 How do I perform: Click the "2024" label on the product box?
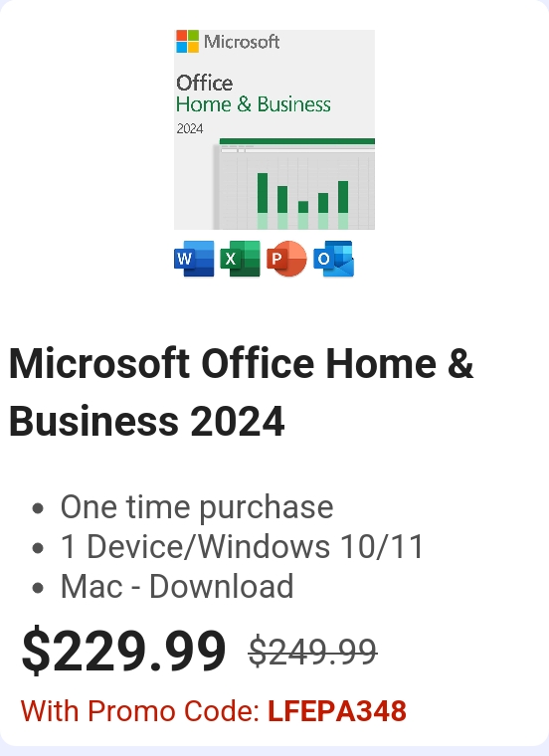(190, 128)
